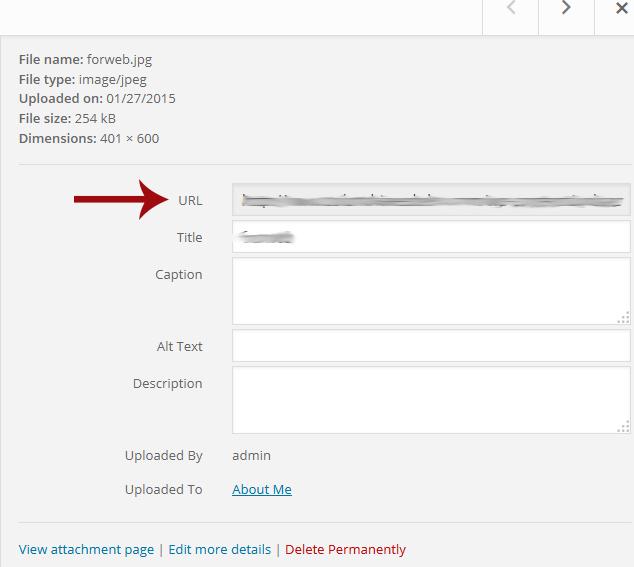Close the attachment details dialog
This screenshot has height=567, width=634.
pos(621,9)
